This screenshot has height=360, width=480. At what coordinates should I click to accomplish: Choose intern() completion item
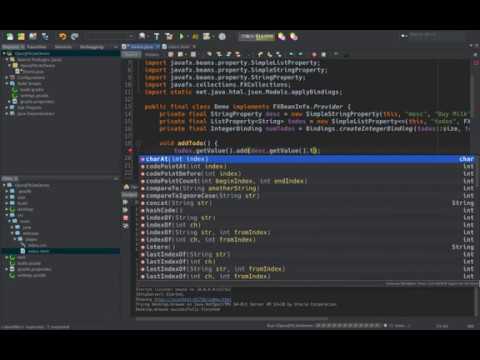pos(307,247)
